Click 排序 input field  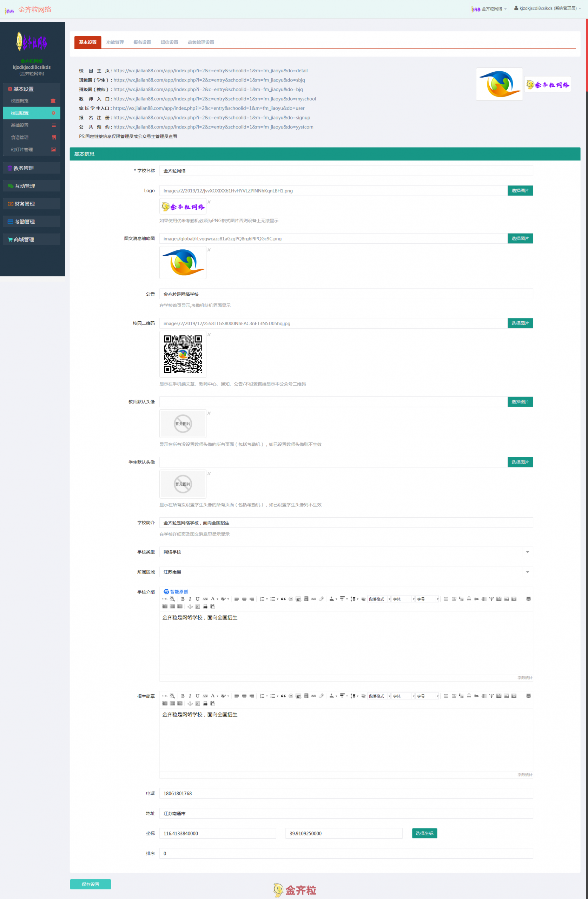[x=346, y=853]
